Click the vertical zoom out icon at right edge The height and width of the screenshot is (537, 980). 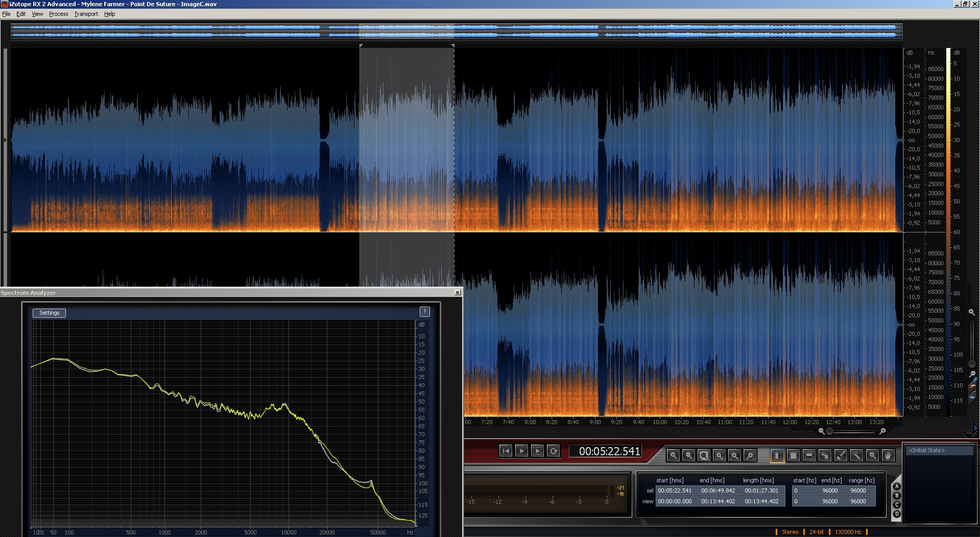pyautogui.click(x=972, y=374)
